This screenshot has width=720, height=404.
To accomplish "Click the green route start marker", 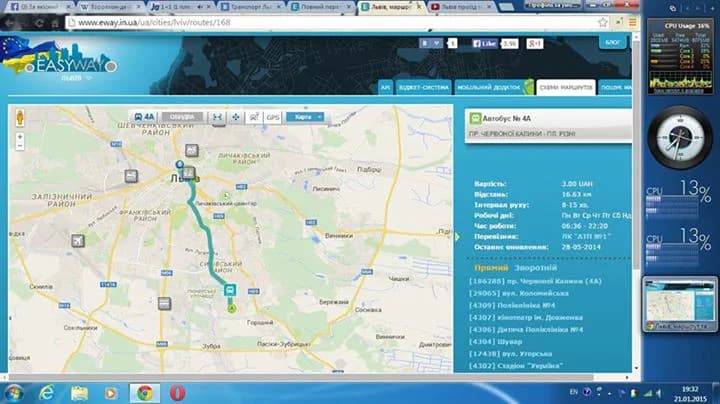I will [232, 308].
